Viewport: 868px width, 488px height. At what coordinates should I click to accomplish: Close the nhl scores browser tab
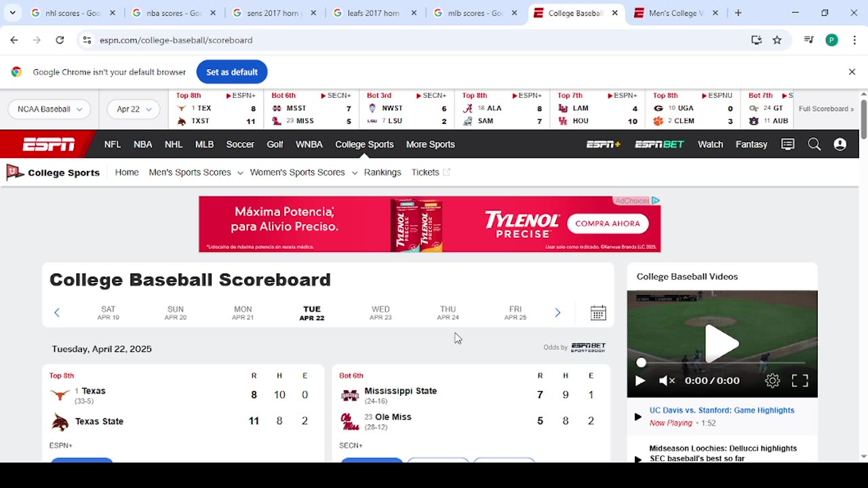tap(113, 13)
